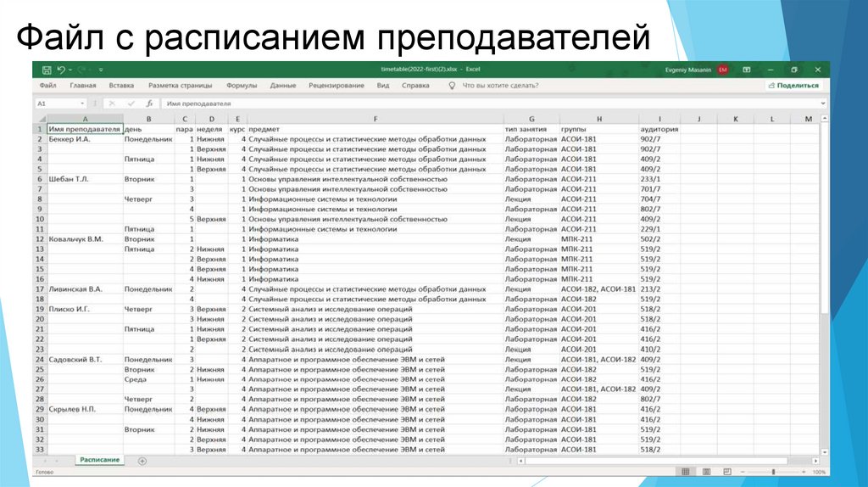This screenshot has width=868, height=487.
Task: Select column header F
Action: pyautogui.click(x=376, y=119)
